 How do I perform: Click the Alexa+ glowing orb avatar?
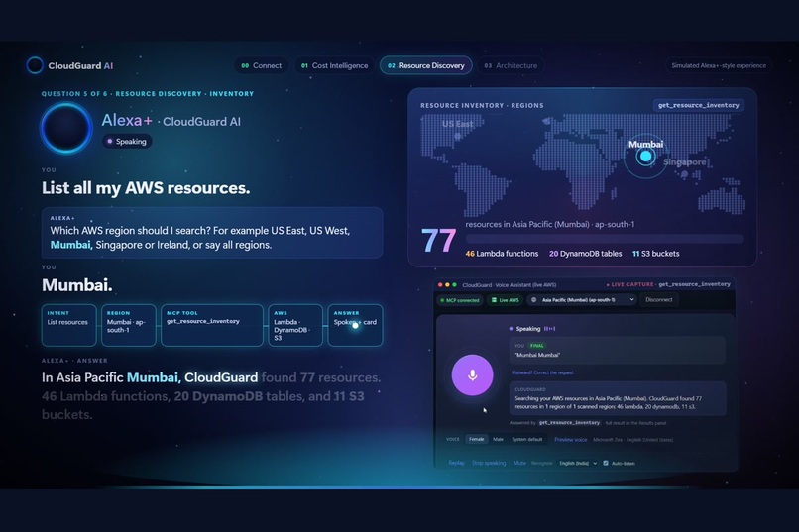coord(66,128)
